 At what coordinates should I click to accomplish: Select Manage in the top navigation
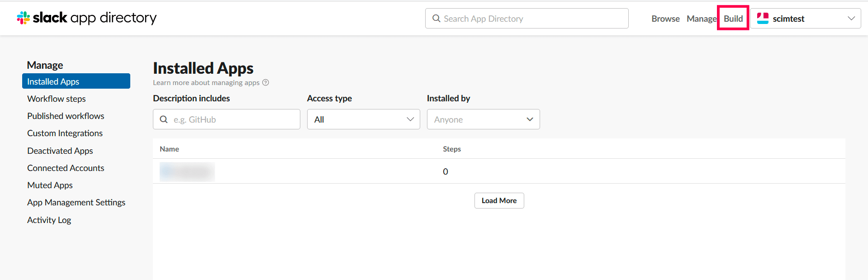(701, 19)
